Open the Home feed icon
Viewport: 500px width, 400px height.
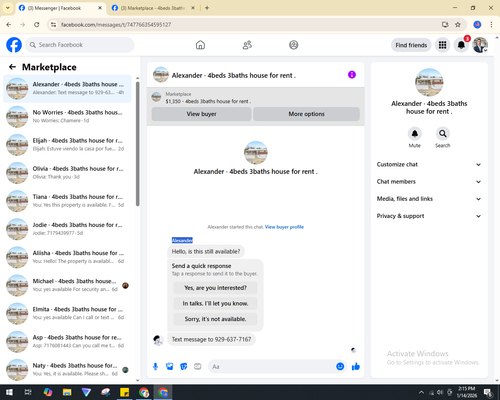pyautogui.click(x=200, y=45)
